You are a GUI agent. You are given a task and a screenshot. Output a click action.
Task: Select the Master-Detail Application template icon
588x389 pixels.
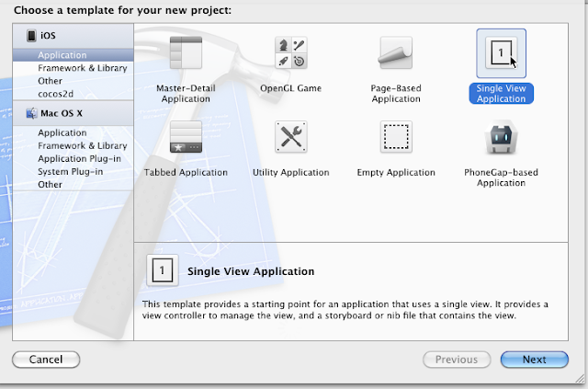click(186, 55)
